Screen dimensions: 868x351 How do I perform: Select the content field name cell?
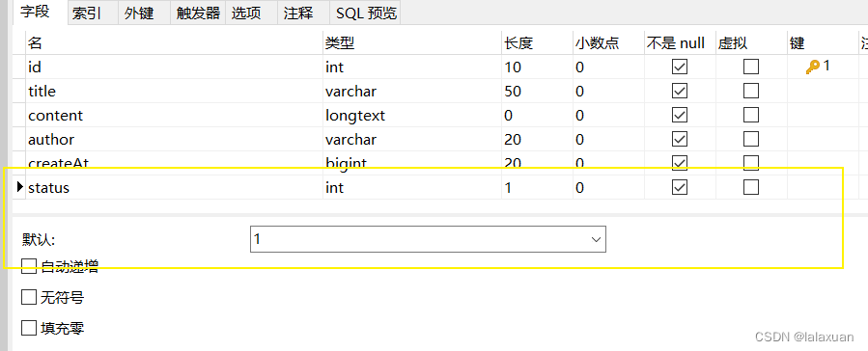pos(175,115)
